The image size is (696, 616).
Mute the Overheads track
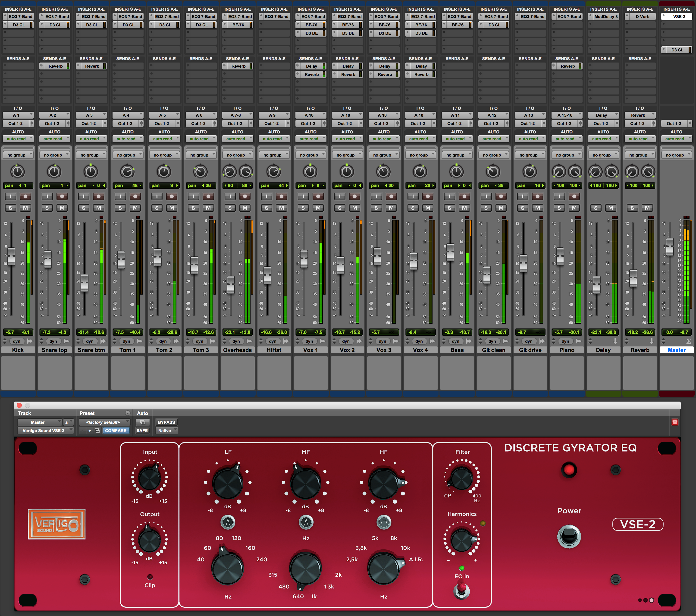pos(245,208)
